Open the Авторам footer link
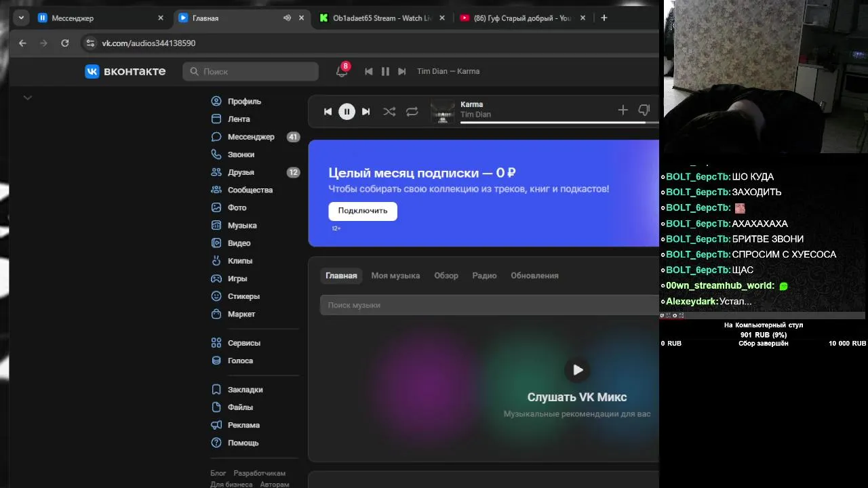This screenshot has width=868, height=488. point(274,485)
